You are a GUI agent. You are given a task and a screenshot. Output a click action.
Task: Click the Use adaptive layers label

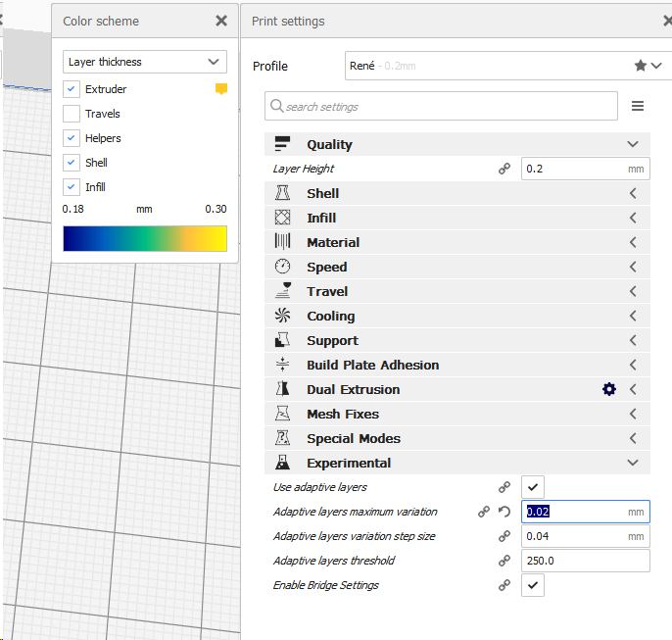tap(319, 487)
